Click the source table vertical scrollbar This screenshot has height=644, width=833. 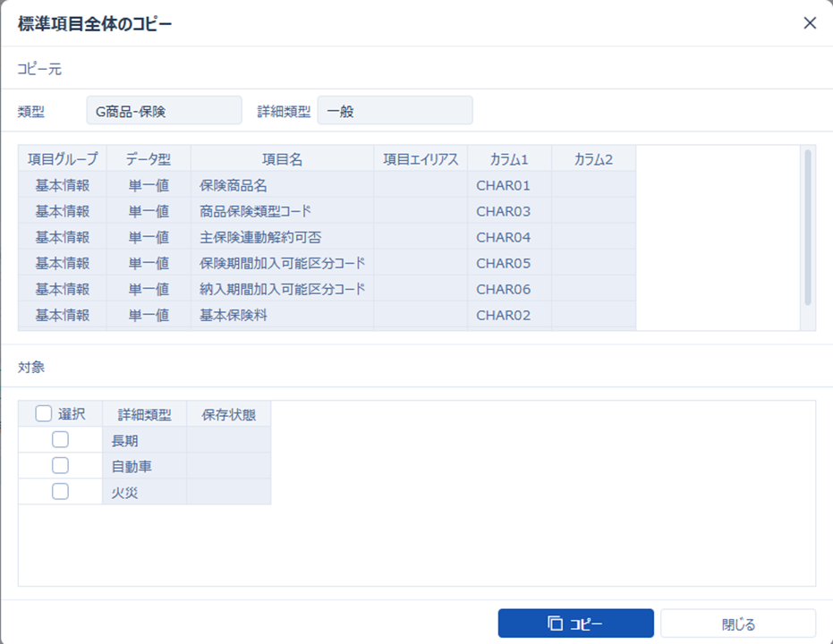[808, 228]
